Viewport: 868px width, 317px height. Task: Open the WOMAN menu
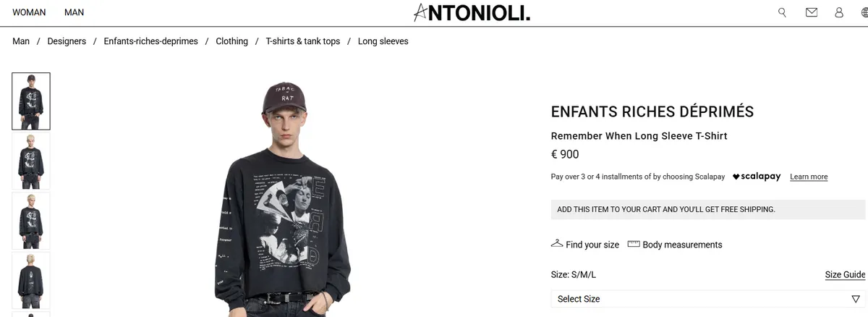[29, 12]
